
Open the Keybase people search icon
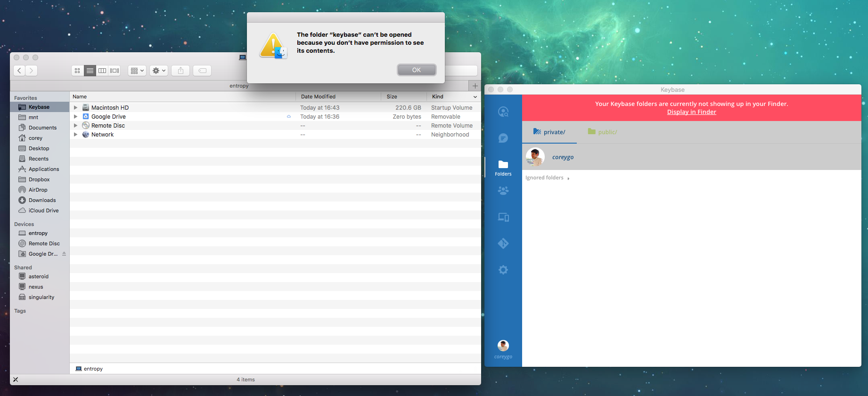(x=503, y=112)
